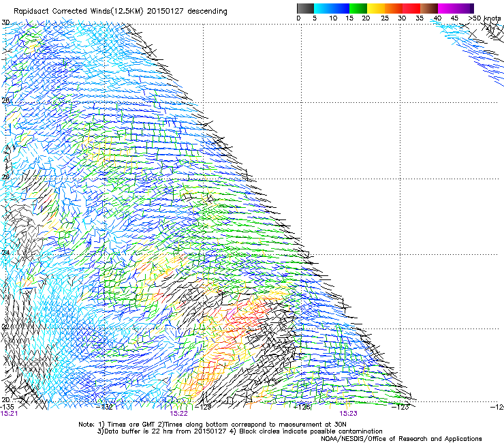Click the purple '15:21' time label

point(9,414)
